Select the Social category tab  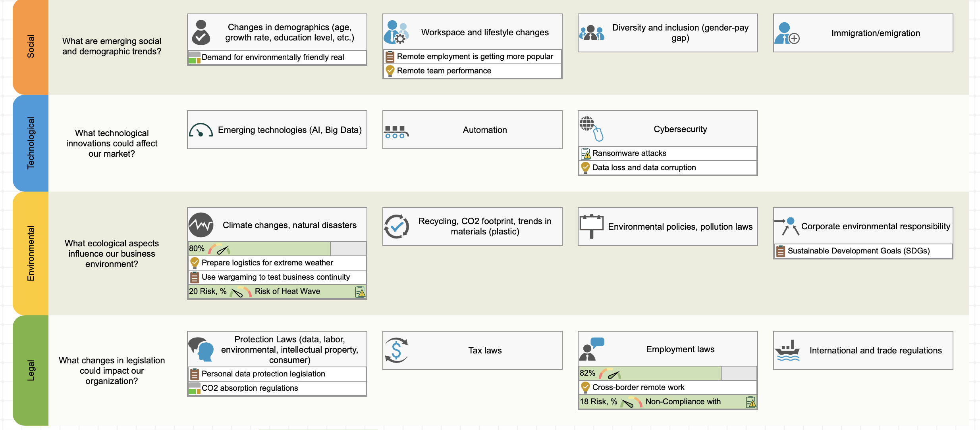pos(31,47)
